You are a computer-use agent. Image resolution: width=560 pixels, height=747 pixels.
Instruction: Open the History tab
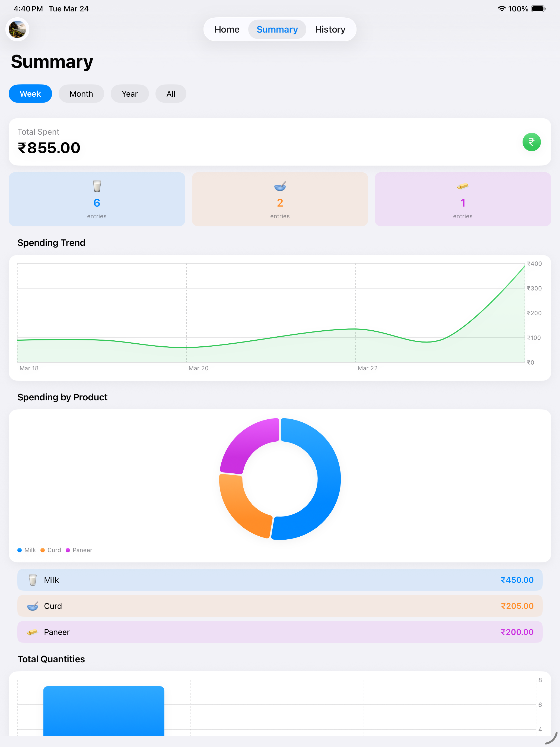(330, 29)
